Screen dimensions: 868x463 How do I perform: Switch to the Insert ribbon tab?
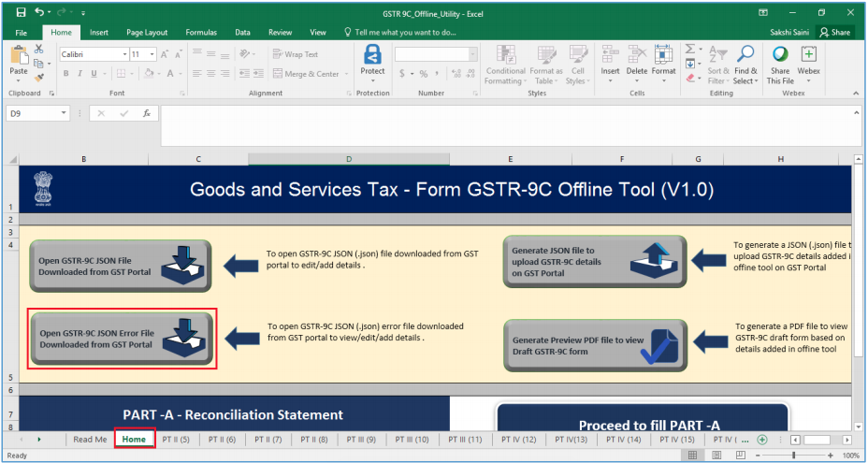click(x=99, y=32)
